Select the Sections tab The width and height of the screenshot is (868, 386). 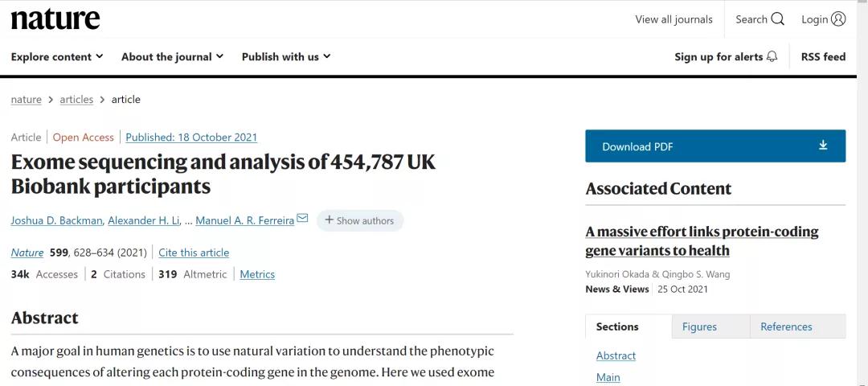617,326
